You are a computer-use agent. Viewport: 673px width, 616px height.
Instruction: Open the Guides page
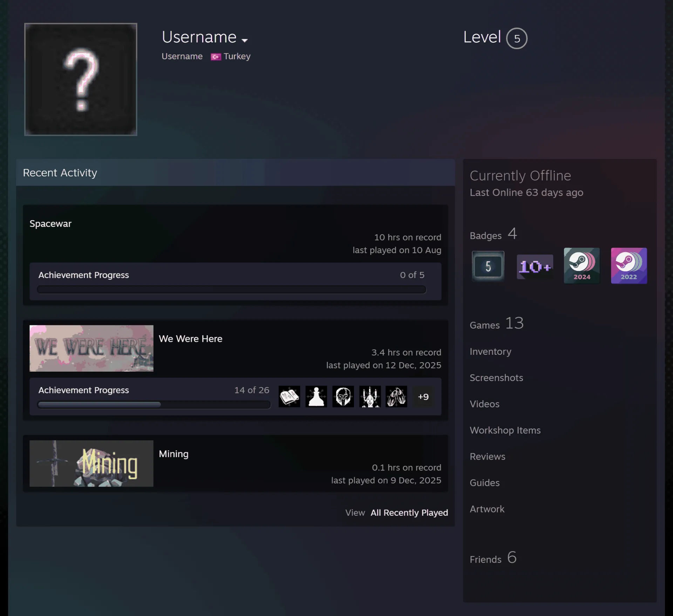tap(484, 483)
